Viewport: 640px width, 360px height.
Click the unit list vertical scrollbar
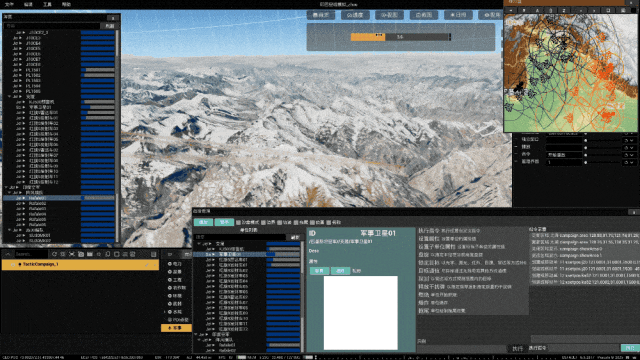pyautogui.click(x=302, y=297)
